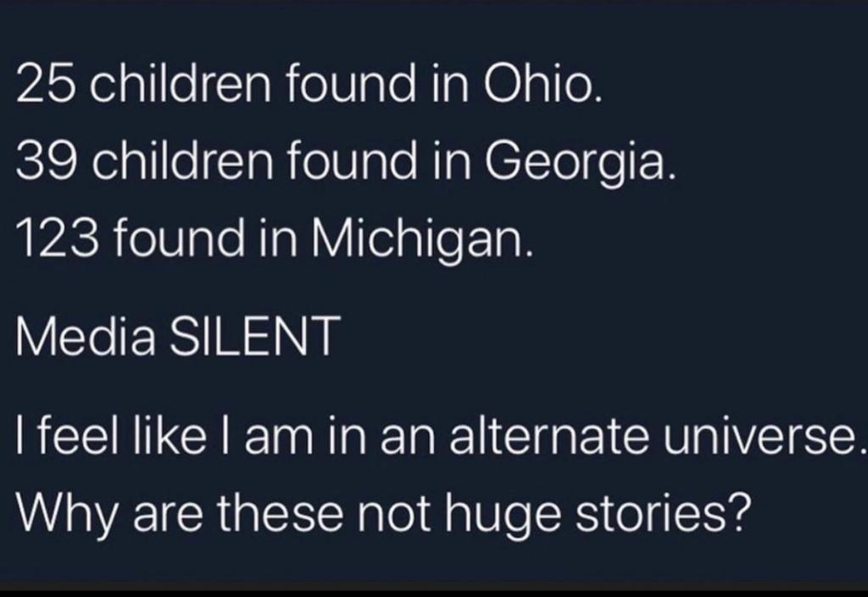Click the word SILENT

(254, 336)
